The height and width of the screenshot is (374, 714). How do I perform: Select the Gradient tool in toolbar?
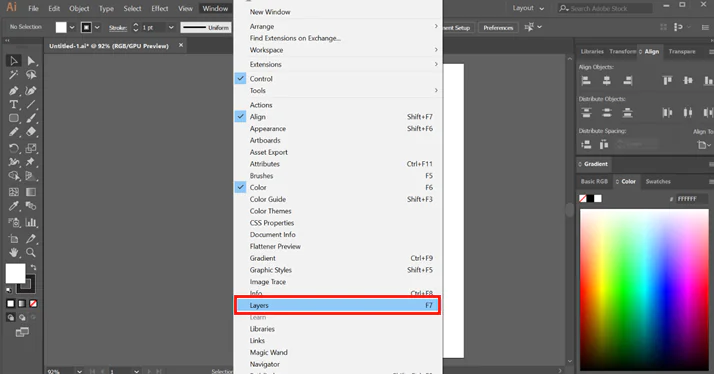tap(31, 192)
